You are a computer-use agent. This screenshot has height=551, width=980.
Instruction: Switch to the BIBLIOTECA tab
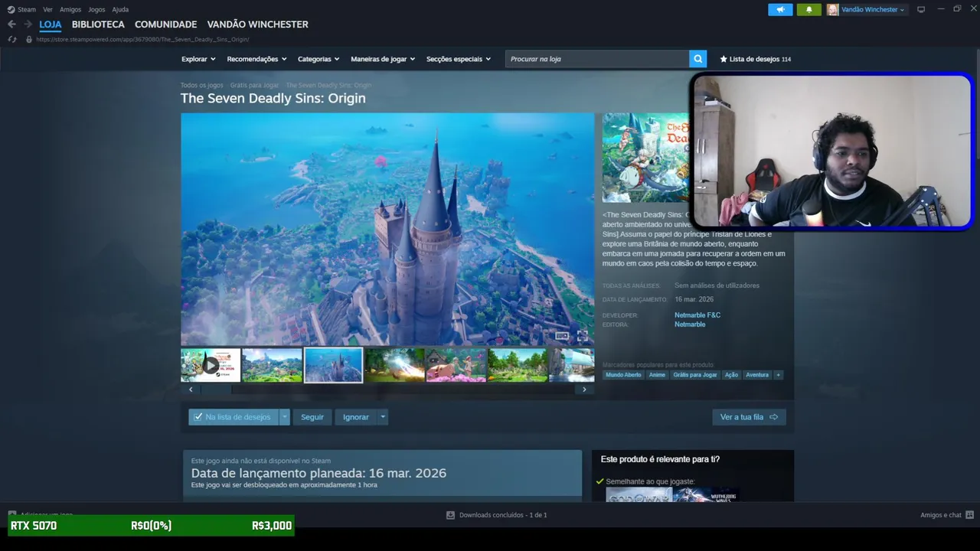98,24
